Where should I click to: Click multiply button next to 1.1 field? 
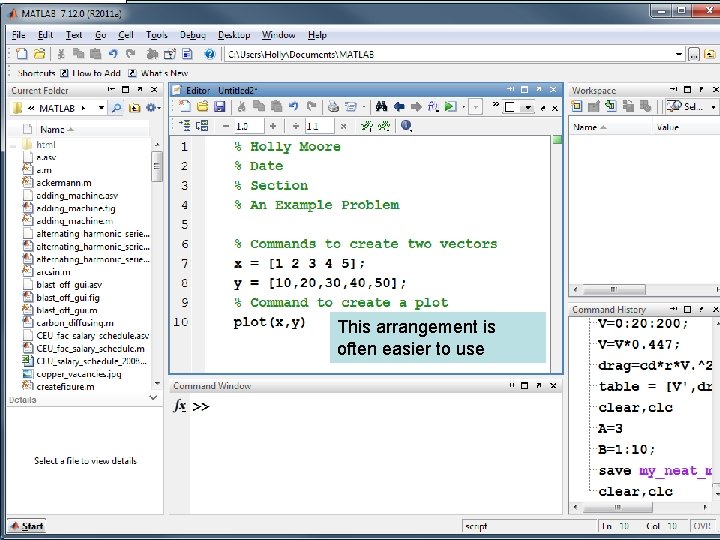pos(343,126)
